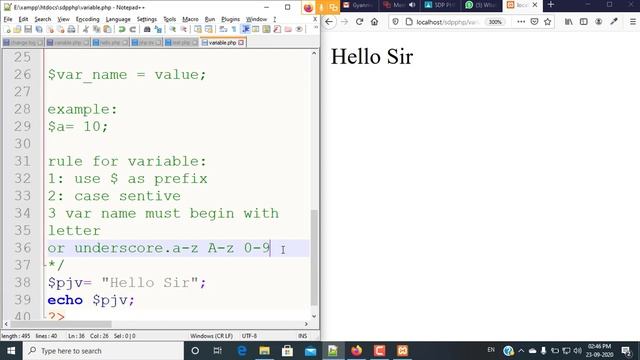
Task: Open the Edit menu in Notepad++
Action: (x=24, y=19)
